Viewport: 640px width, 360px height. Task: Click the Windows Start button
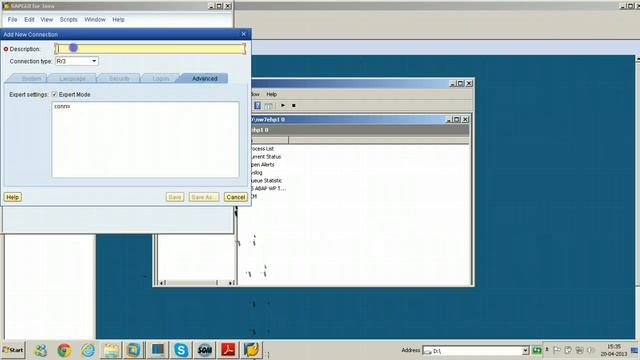[x=13, y=350]
